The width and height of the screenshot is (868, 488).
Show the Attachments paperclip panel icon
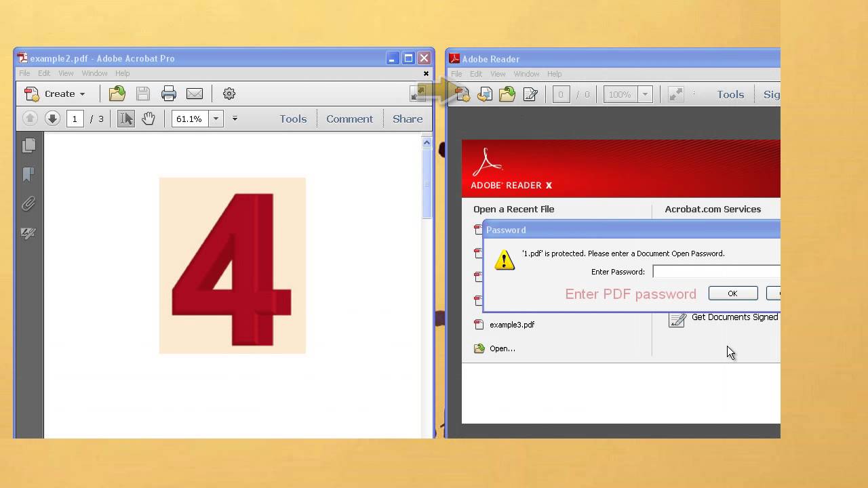click(x=28, y=203)
